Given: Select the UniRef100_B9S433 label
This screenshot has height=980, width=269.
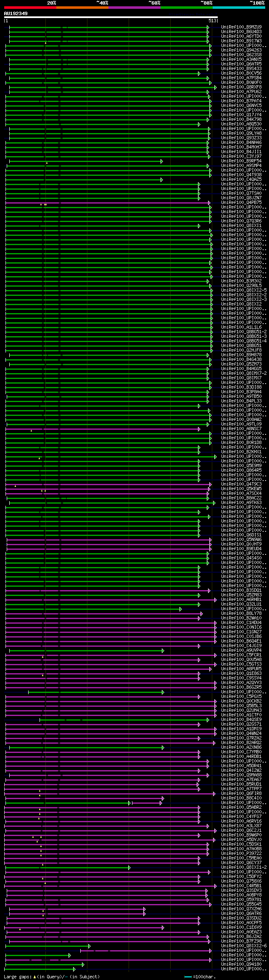Looking at the screenshot, I should pyautogui.click(x=241, y=69).
